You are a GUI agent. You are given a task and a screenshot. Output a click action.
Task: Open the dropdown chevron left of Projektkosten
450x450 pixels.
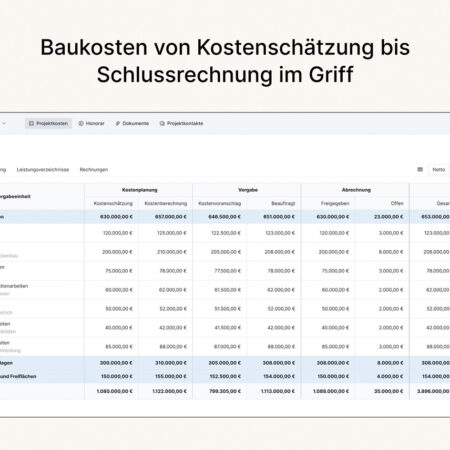click(4, 123)
